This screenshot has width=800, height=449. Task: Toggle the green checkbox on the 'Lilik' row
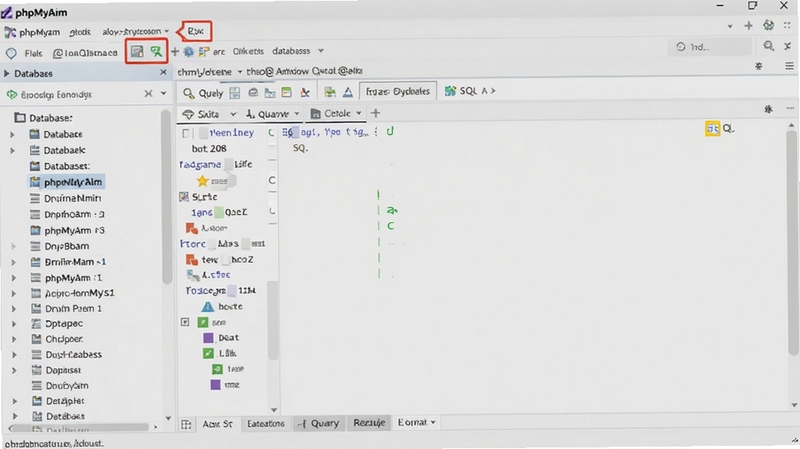coord(208,353)
